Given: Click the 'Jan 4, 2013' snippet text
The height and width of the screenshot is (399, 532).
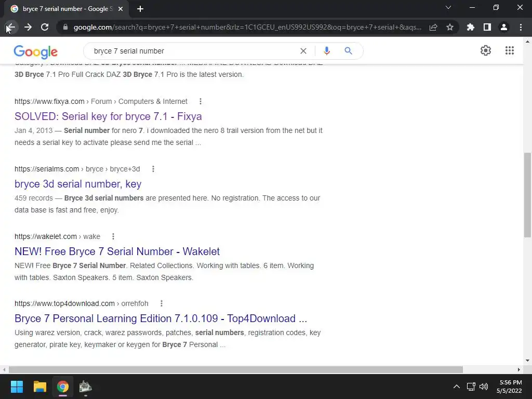Looking at the screenshot, I should pyautogui.click(x=34, y=130).
